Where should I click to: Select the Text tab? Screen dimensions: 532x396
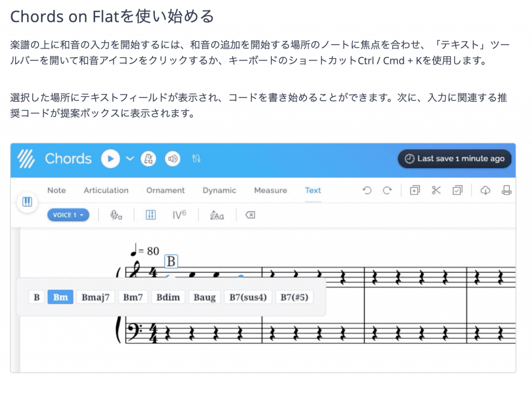(313, 190)
